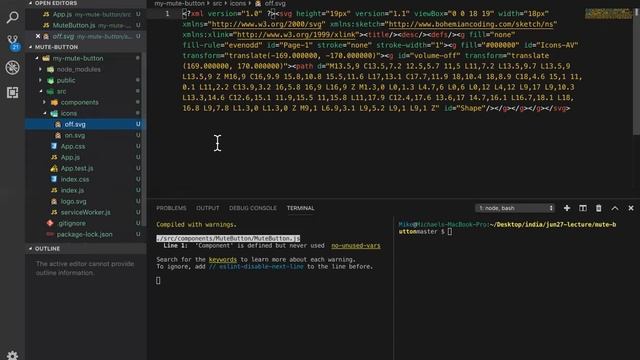This screenshot has height=360, width=640.
Task: Expand the public folder
Action: (x=40, y=80)
